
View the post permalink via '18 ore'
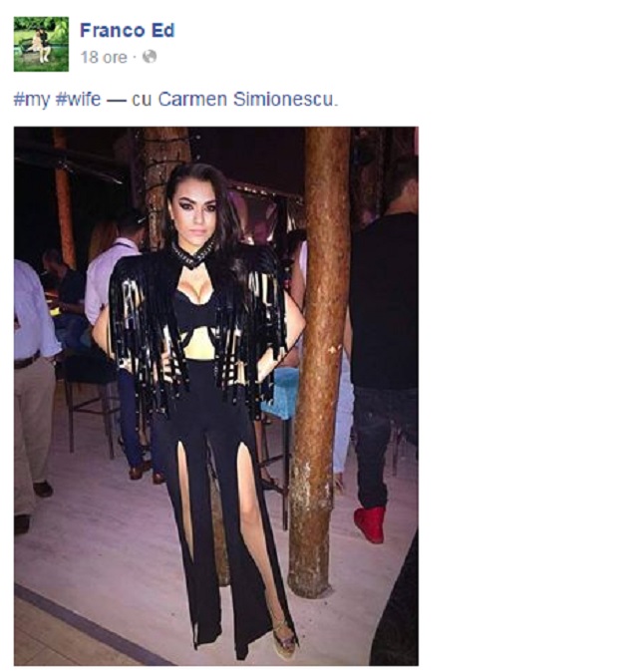(104, 57)
